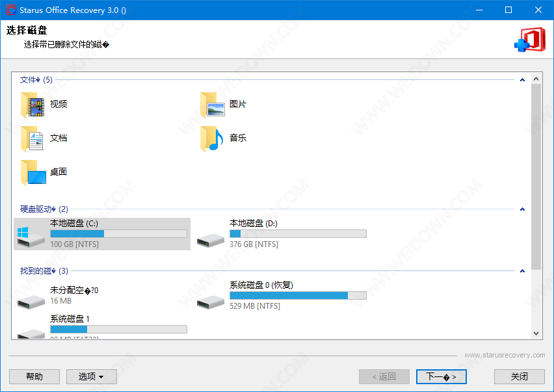
Task: Click the Office recovery logo at top right
Action: 530,40
